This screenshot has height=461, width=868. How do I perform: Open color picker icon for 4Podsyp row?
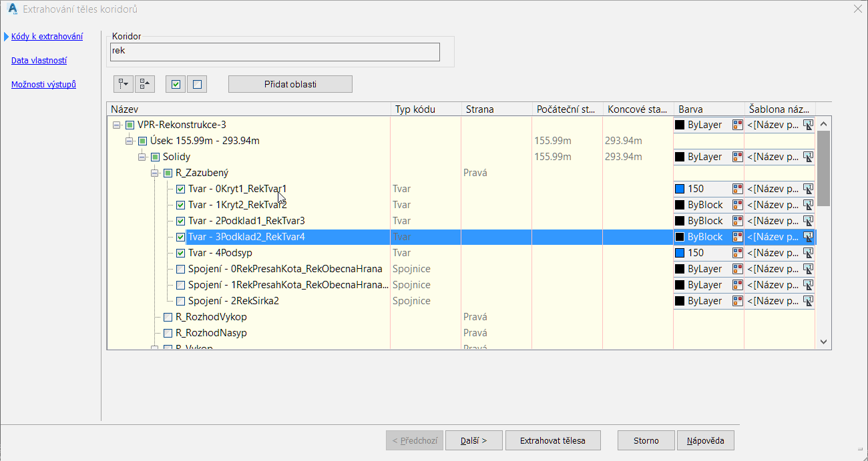pyautogui.click(x=737, y=253)
